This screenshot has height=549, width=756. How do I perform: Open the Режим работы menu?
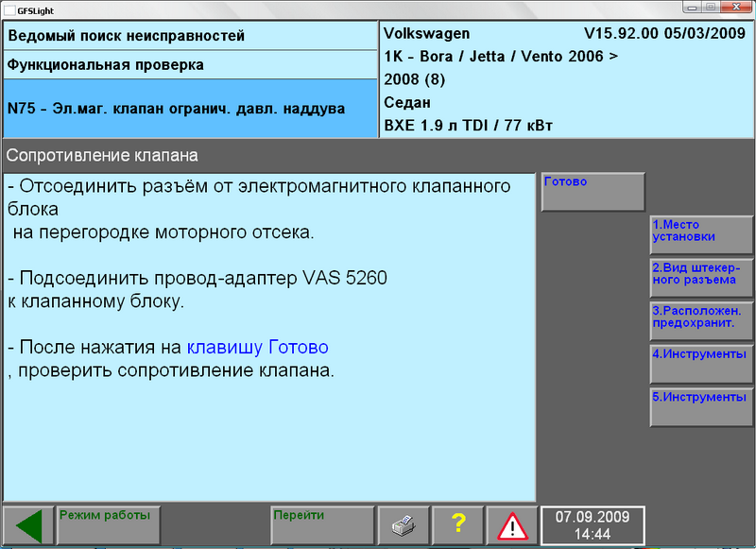tap(109, 525)
